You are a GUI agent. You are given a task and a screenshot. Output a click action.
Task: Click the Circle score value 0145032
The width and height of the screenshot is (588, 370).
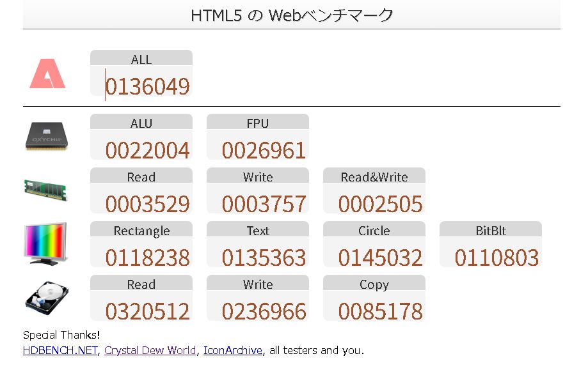click(x=381, y=258)
